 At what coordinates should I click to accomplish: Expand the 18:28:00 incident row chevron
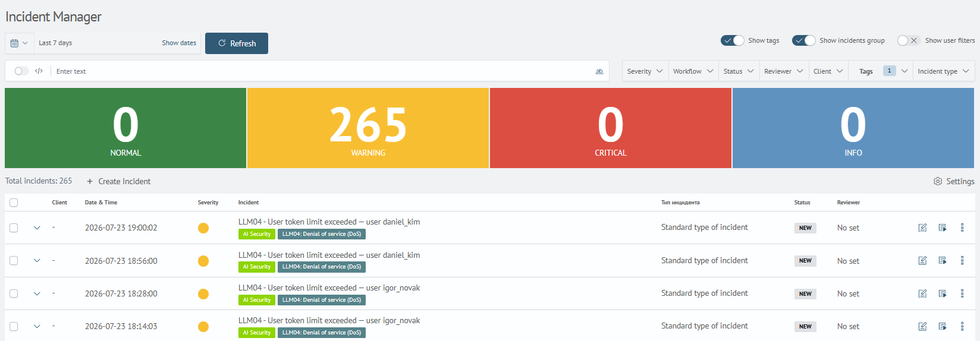(37, 293)
